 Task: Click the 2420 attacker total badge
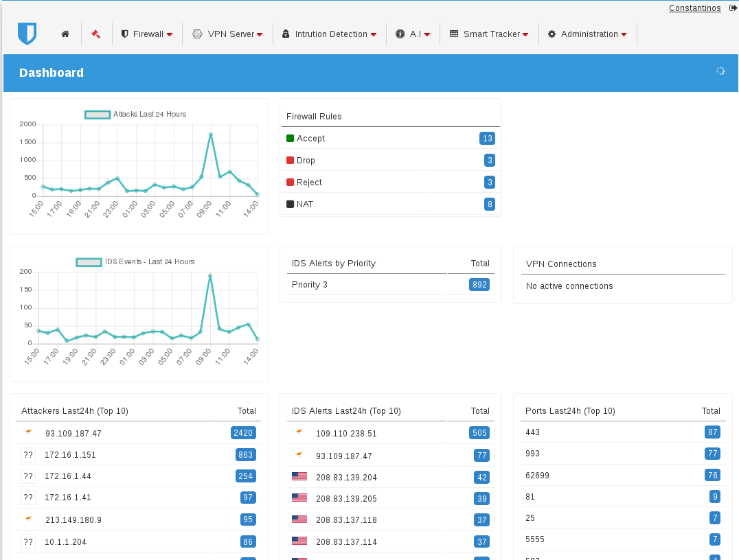coord(243,433)
